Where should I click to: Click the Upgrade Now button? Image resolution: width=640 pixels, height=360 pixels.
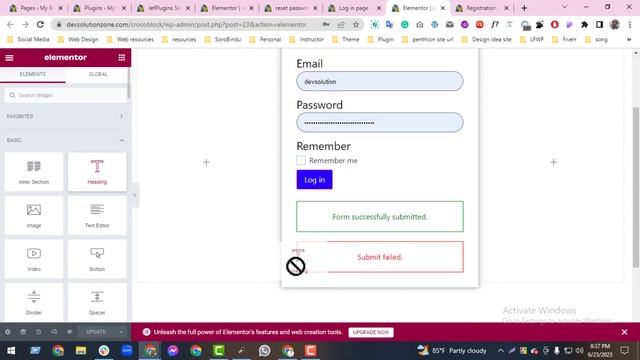pyautogui.click(x=371, y=332)
